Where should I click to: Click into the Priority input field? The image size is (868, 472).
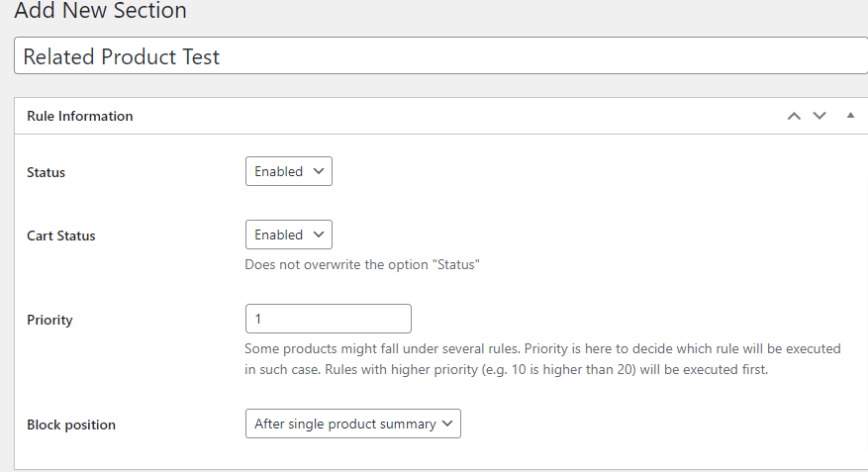pos(328,319)
